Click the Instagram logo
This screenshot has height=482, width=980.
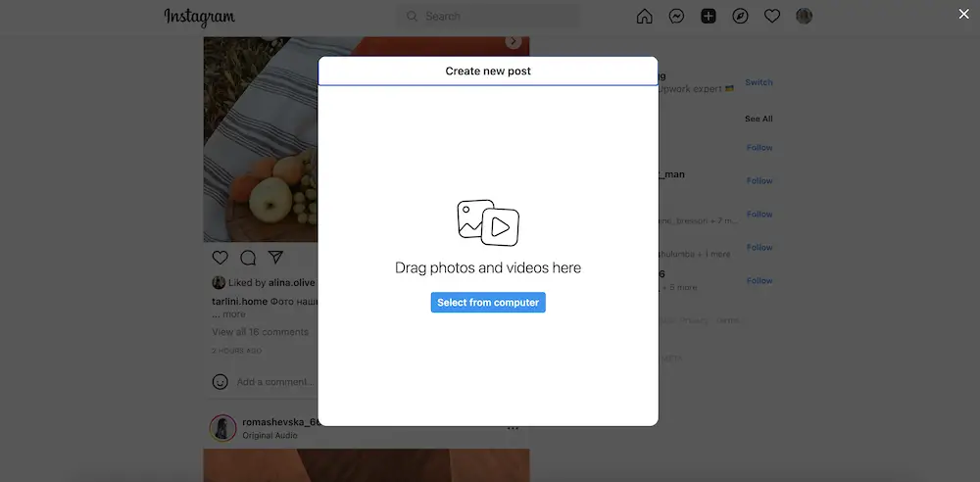pyautogui.click(x=199, y=17)
